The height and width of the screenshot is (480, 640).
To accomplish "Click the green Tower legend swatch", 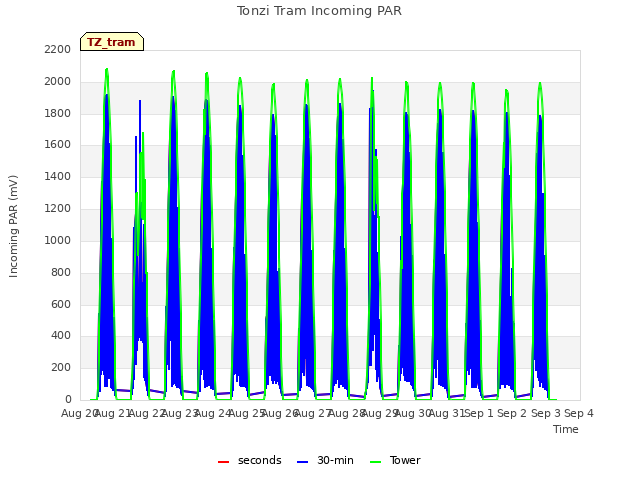I will pos(375,462).
